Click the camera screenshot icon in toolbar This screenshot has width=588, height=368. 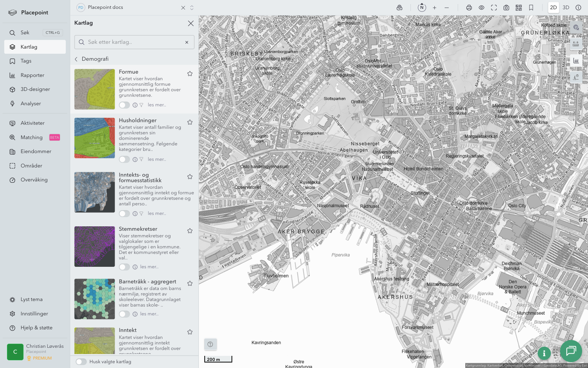(x=506, y=8)
